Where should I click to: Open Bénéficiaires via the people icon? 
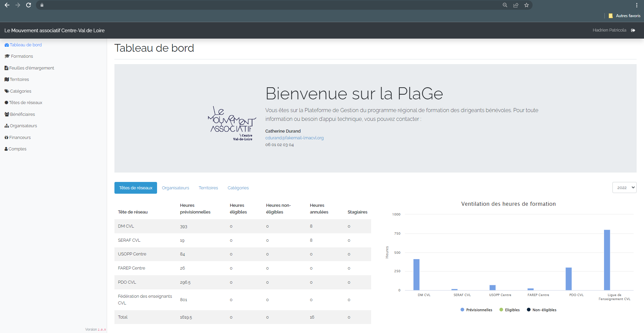tap(6, 114)
